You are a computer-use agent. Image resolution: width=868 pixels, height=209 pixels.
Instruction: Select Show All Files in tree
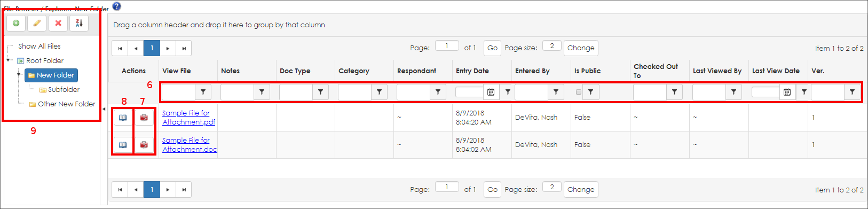(x=40, y=46)
